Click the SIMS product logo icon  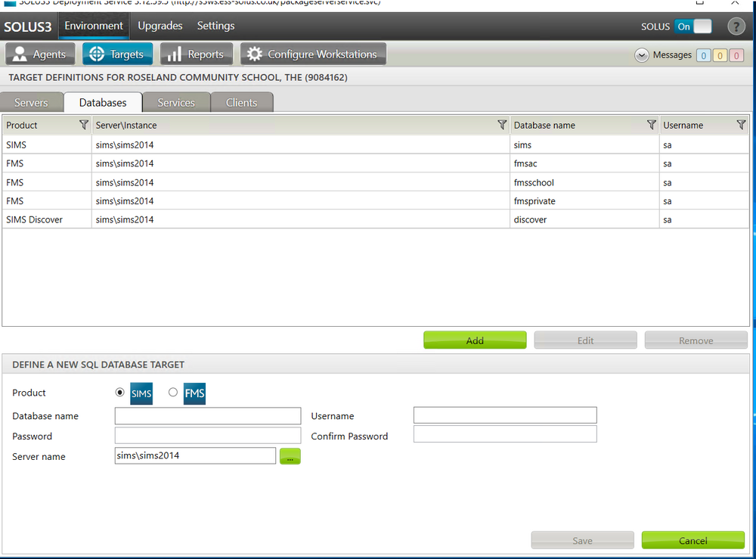pyautogui.click(x=141, y=393)
